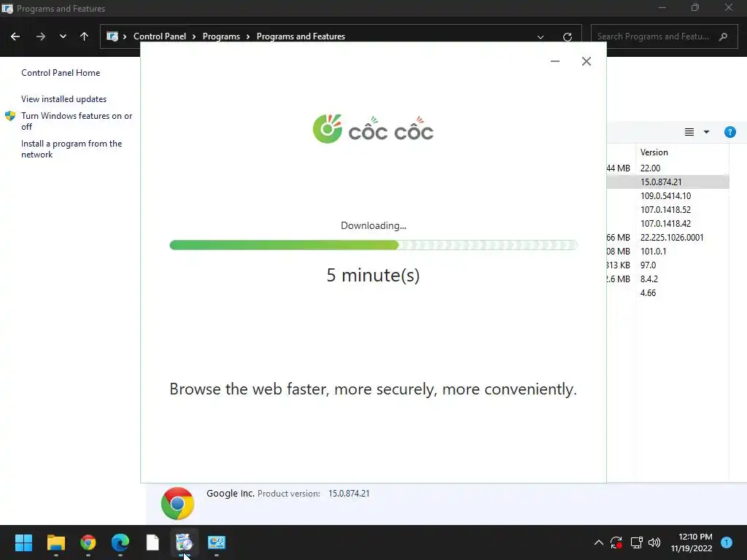Select the row with version 22.00

click(x=667, y=168)
